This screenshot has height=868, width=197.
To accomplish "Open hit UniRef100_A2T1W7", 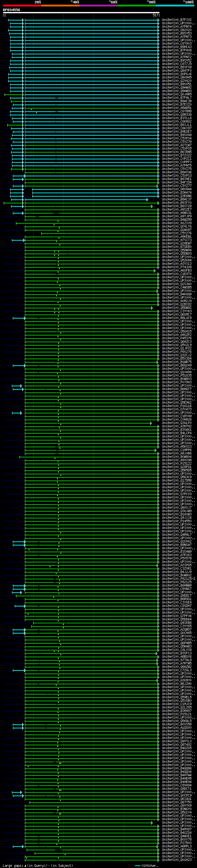I will 177,145.
